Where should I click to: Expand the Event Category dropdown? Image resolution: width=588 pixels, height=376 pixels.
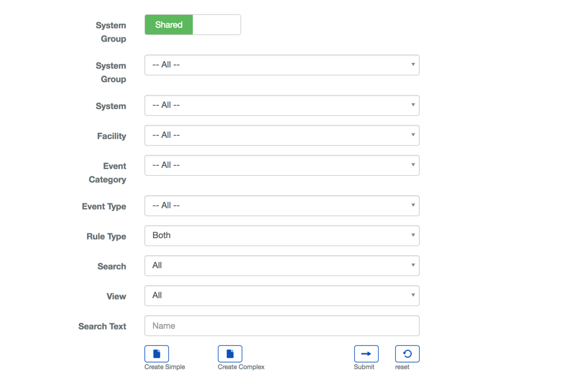pos(281,165)
